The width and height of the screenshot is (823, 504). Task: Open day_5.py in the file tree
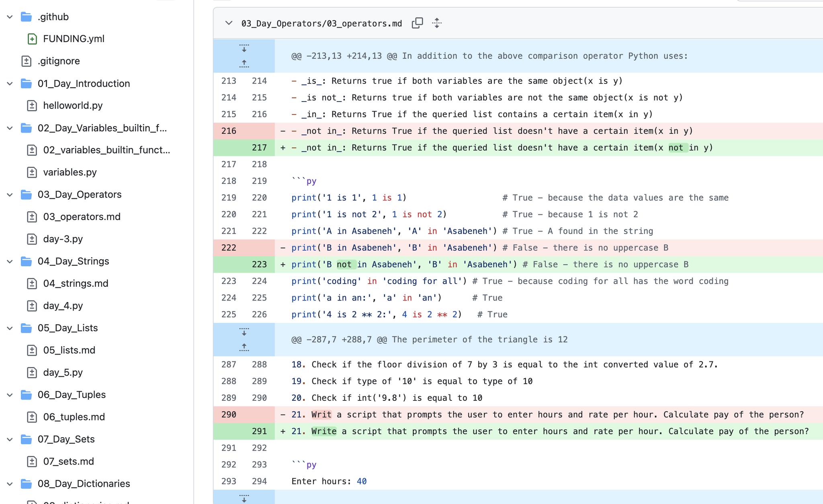point(63,372)
